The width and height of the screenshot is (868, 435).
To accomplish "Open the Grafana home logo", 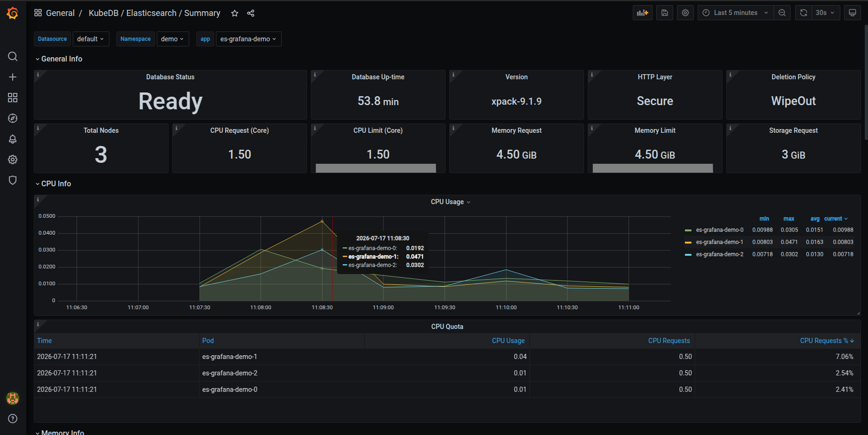I will (x=13, y=13).
